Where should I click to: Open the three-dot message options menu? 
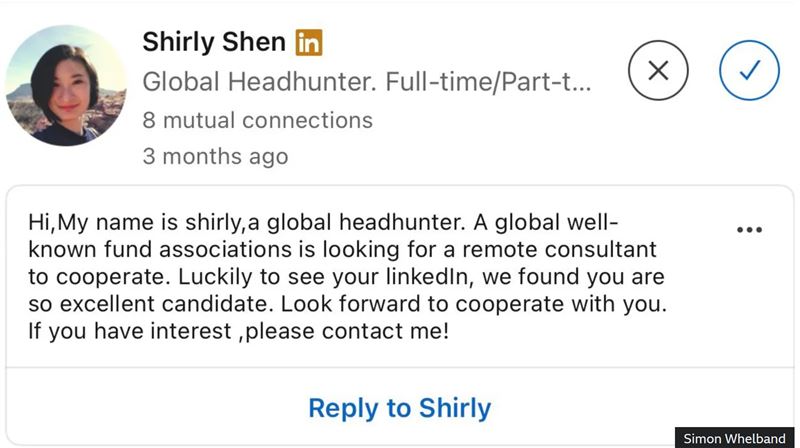pyautogui.click(x=749, y=230)
